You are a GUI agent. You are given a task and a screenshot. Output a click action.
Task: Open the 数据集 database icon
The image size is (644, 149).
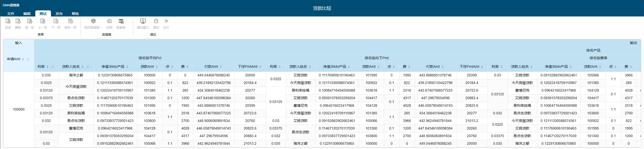click(x=121, y=21)
